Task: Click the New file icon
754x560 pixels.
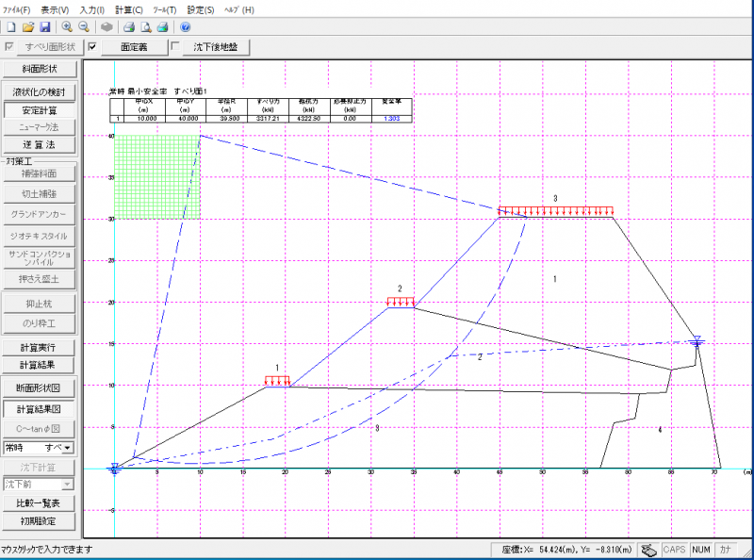Action: coord(10,27)
